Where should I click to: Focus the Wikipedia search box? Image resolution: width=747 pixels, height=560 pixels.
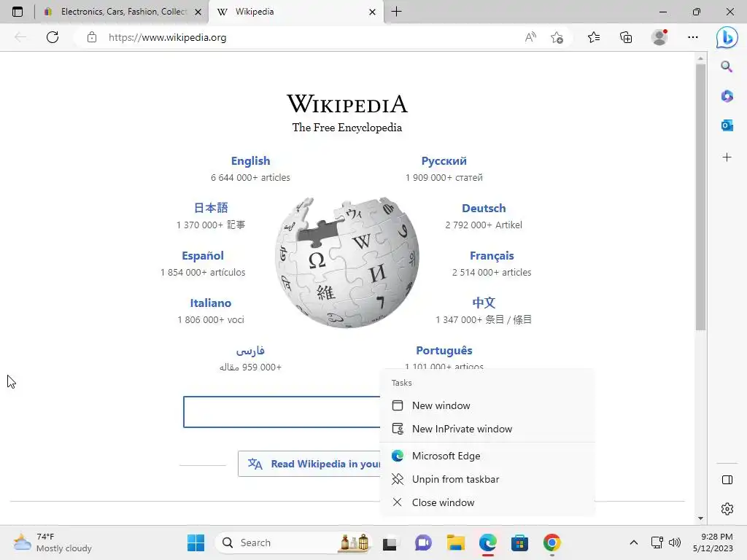(282, 412)
